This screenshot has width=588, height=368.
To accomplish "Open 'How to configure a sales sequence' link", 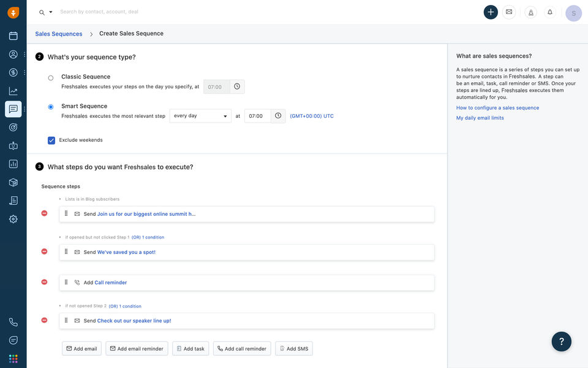I will [x=497, y=108].
